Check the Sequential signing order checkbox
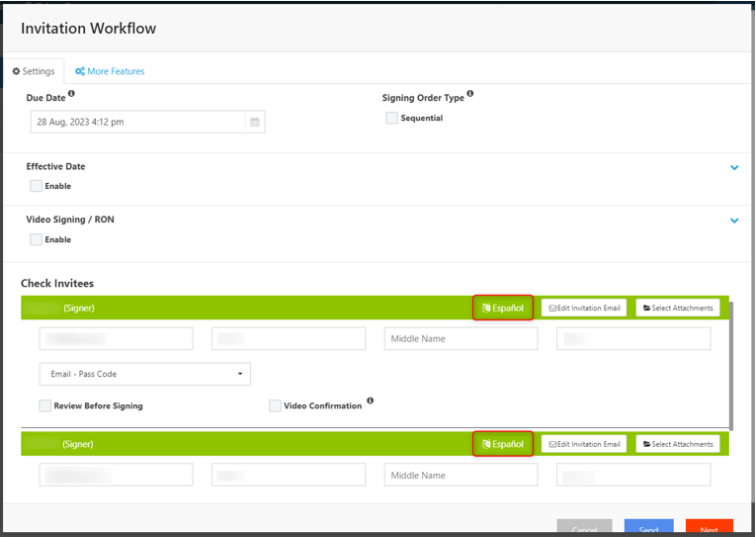Screen dimensions: 756x537 [x=392, y=118]
